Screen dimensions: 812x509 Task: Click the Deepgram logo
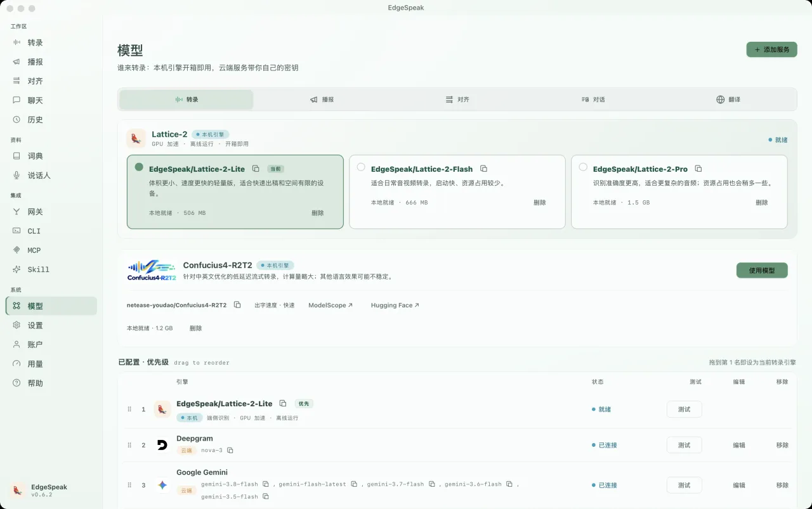pyautogui.click(x=162, y=445)
